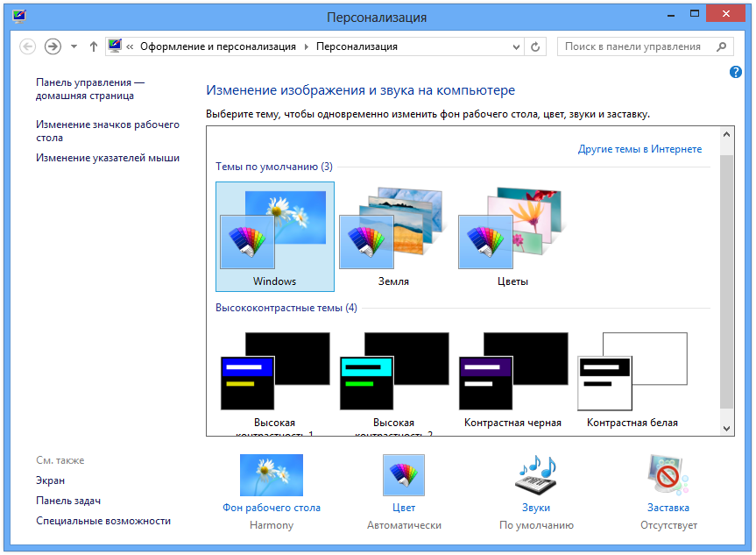Select the Windows default theme

tap(275, 236)
